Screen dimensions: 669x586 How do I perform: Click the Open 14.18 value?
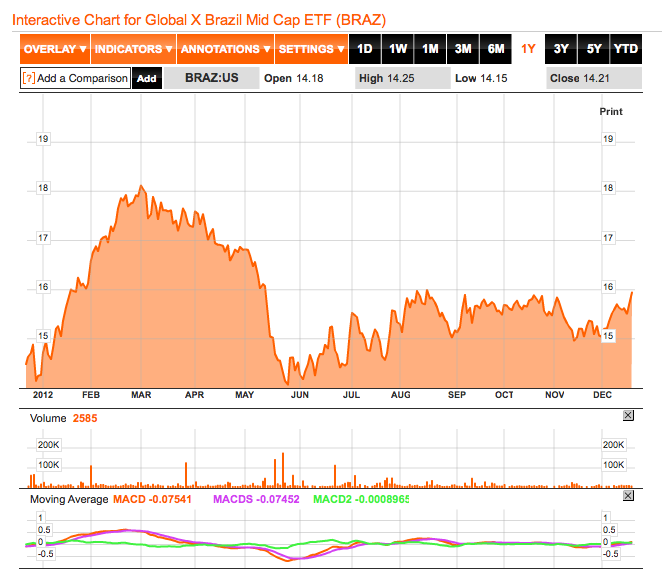(x=294, y=78)
